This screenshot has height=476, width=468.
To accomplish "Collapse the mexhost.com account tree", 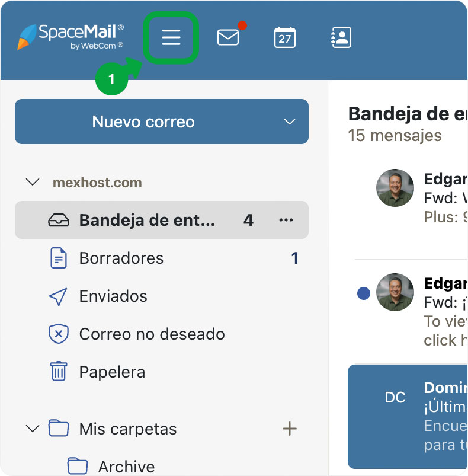I will [33, 182].
